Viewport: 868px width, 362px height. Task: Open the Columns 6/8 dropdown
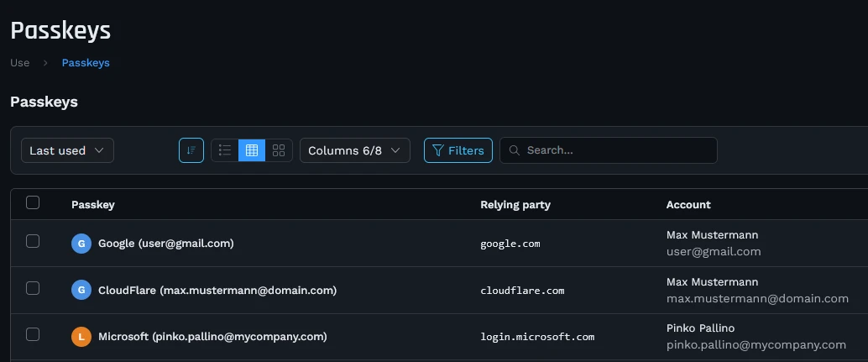click(355, 150)
